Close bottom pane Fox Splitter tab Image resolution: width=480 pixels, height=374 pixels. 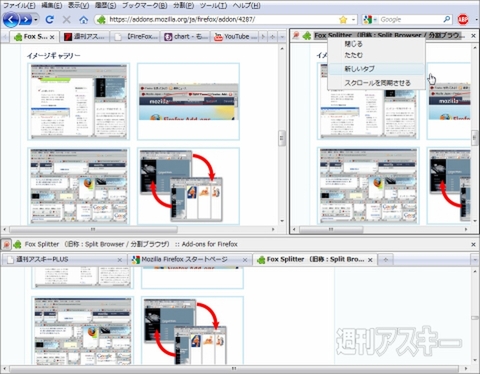[370, 260]
